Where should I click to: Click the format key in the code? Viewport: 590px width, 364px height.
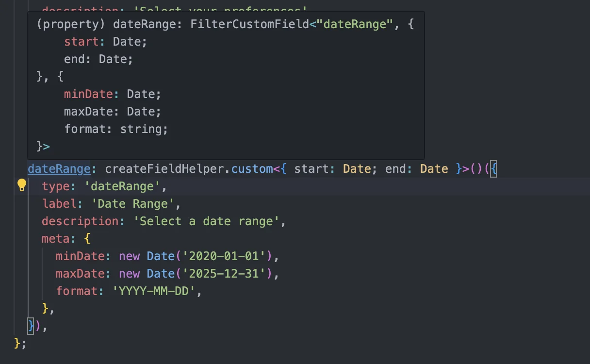point(77,291)
